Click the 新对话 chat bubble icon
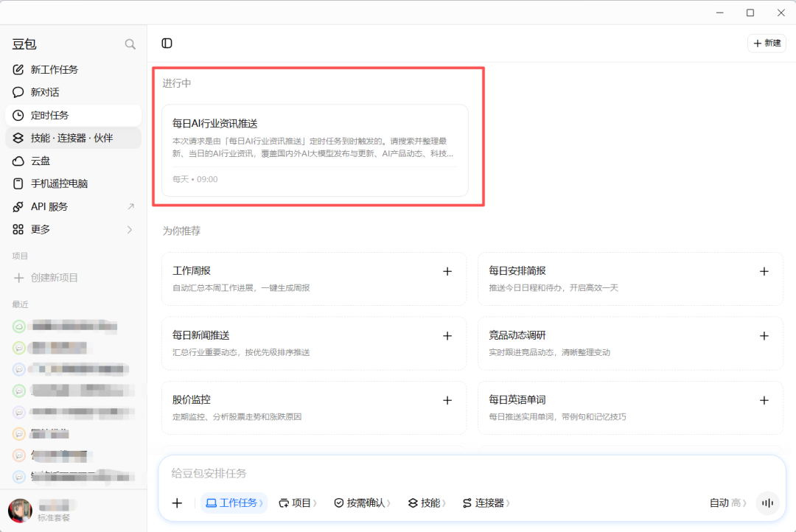Screen dimensions: 796x532 point(18,92)
